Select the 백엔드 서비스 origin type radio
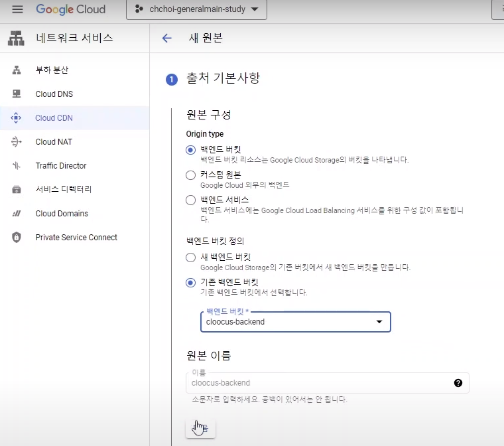504x446 pixels. (x=190, y=200)
